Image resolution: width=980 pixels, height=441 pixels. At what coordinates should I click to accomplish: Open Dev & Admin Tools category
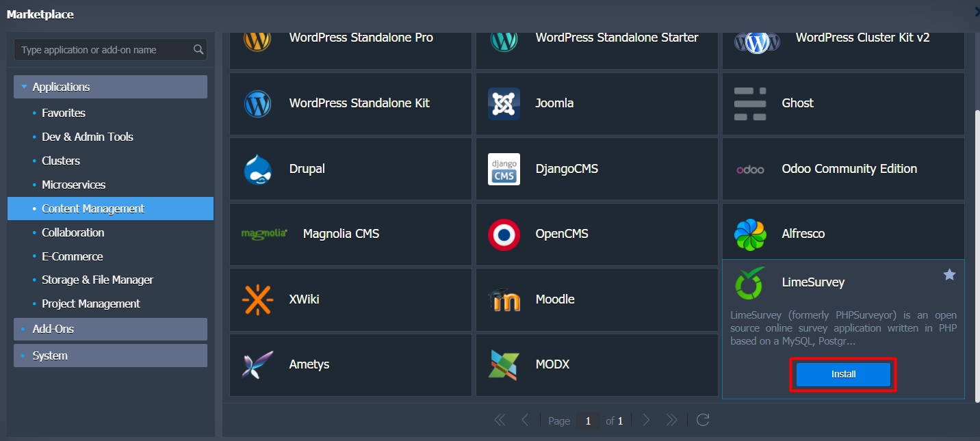tap(88, 137)
